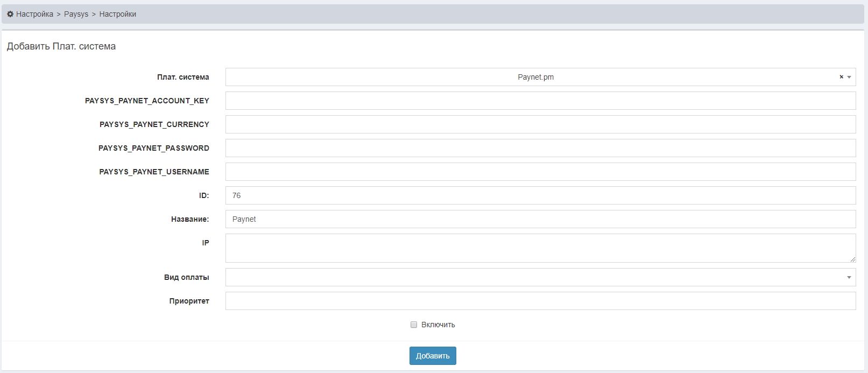Focus the PAYSYS_PAYNET_PASSWORD input
868x373 pixels.
coord(540,148)
